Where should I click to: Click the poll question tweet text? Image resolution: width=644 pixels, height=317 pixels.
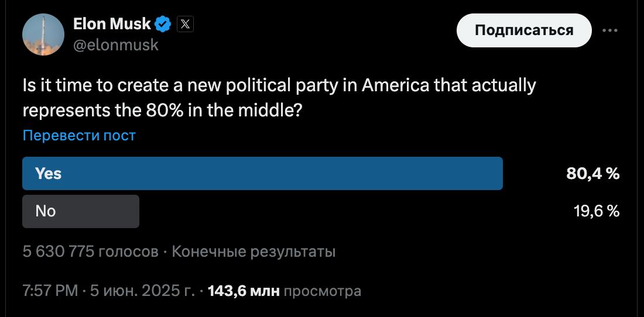click(x=279, y=97)
